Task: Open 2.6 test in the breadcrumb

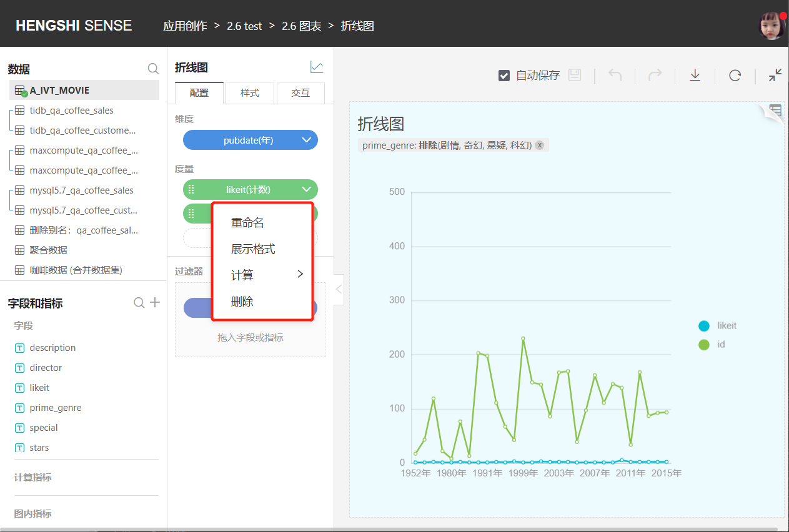Action: 244,26
